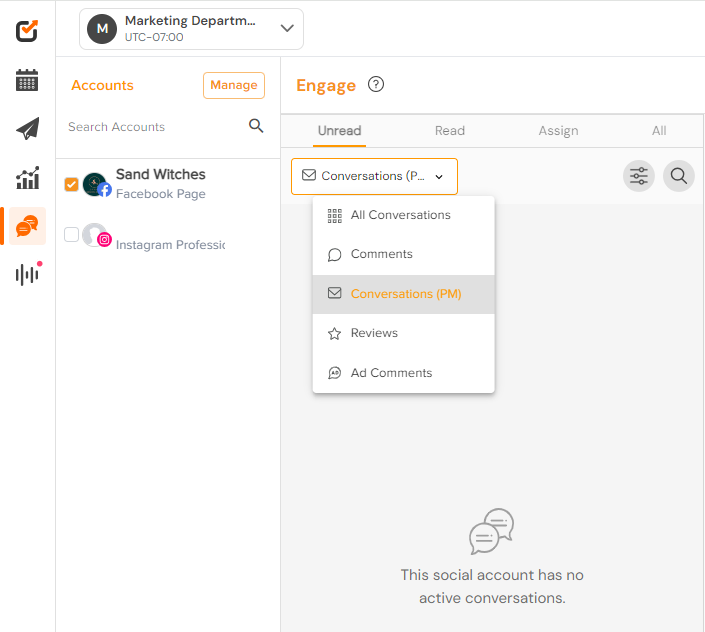Focus the Search Accounts input field

tap(153, 127)
